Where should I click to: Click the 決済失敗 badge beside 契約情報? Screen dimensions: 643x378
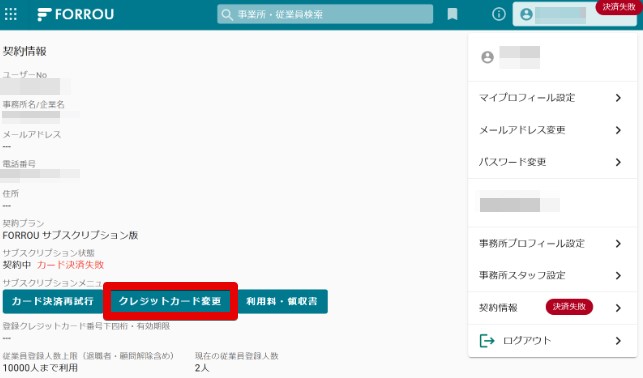click(x=569, y=307)
